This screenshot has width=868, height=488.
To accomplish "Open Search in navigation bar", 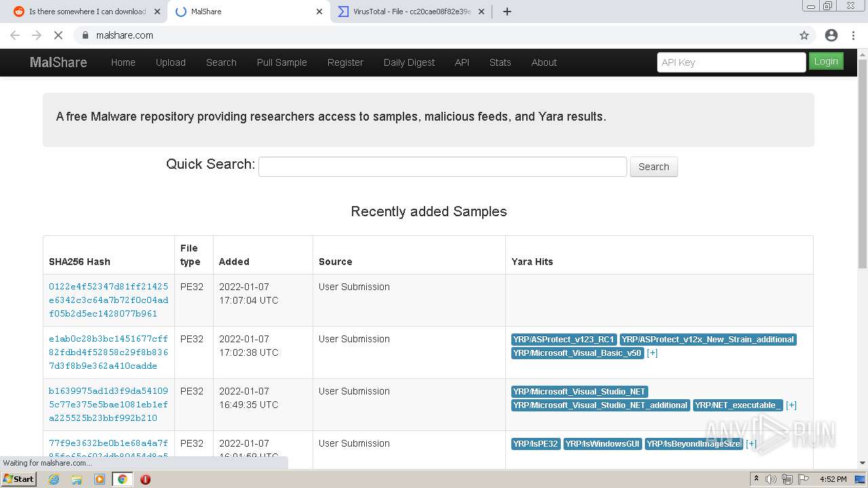I will 221,62.
